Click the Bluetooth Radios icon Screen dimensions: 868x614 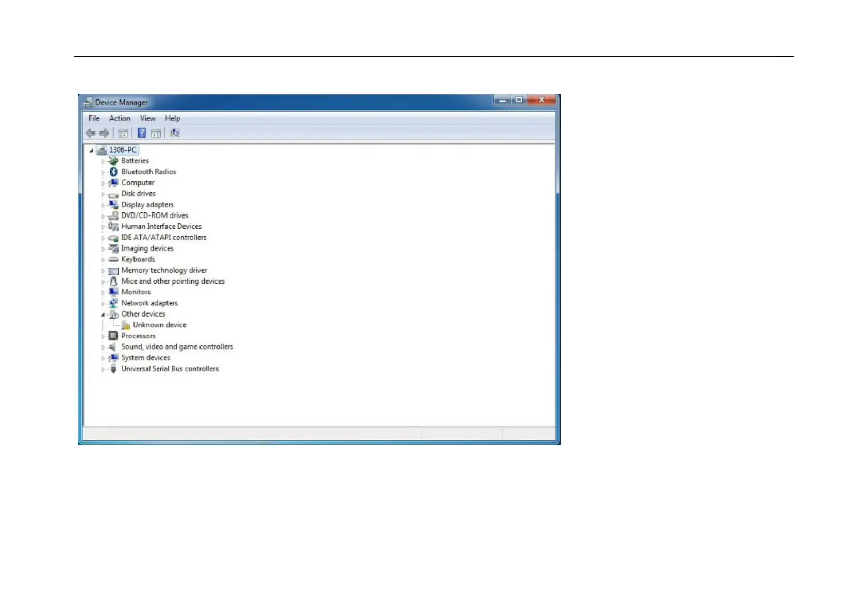(x=113, y=172)
